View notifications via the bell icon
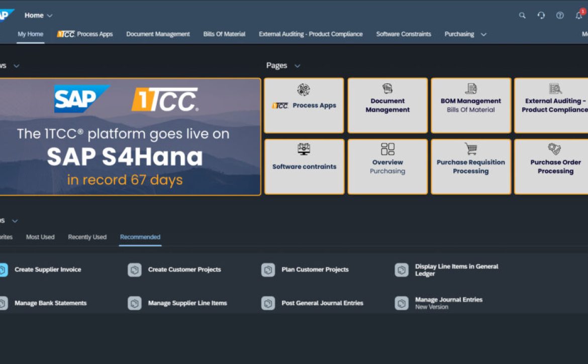This screenshot has width=588, height=364. (x=578, y=16)
